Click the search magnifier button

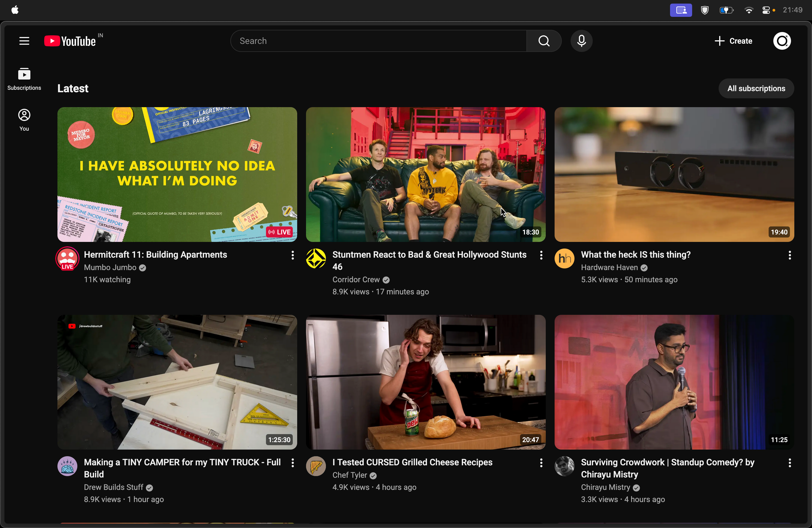click(x=544, y=41)
